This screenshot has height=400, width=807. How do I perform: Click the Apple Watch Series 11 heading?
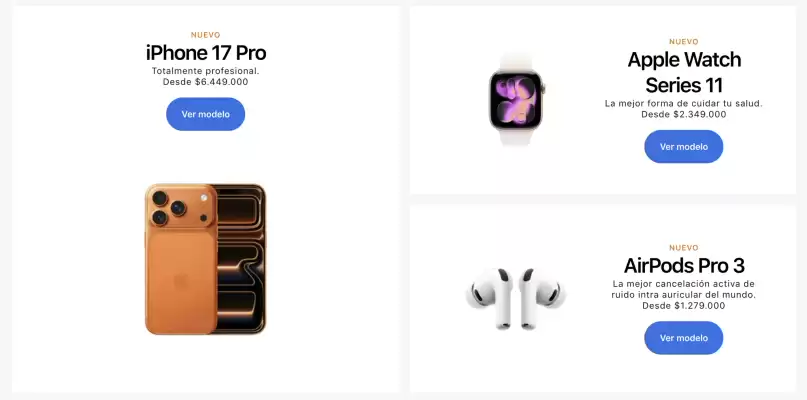point(684,72)
